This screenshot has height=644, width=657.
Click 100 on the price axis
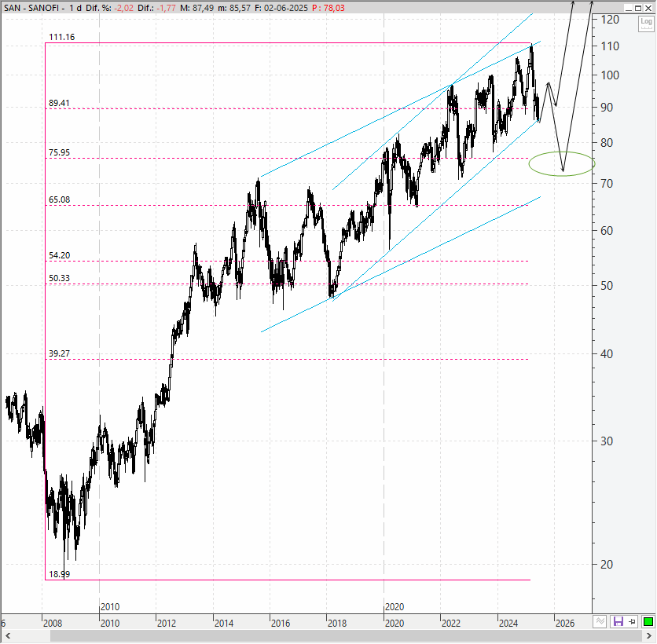[610, 75]
